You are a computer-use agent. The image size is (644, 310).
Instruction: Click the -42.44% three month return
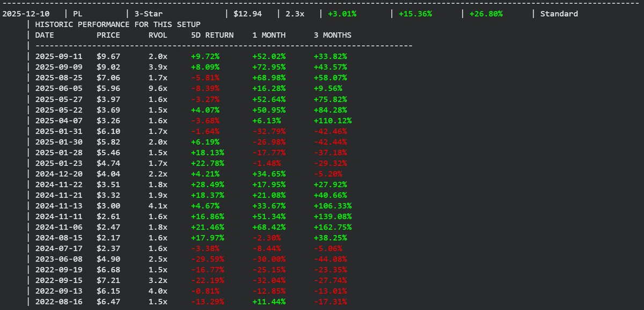pyautogui.click(x=331, y=142)
